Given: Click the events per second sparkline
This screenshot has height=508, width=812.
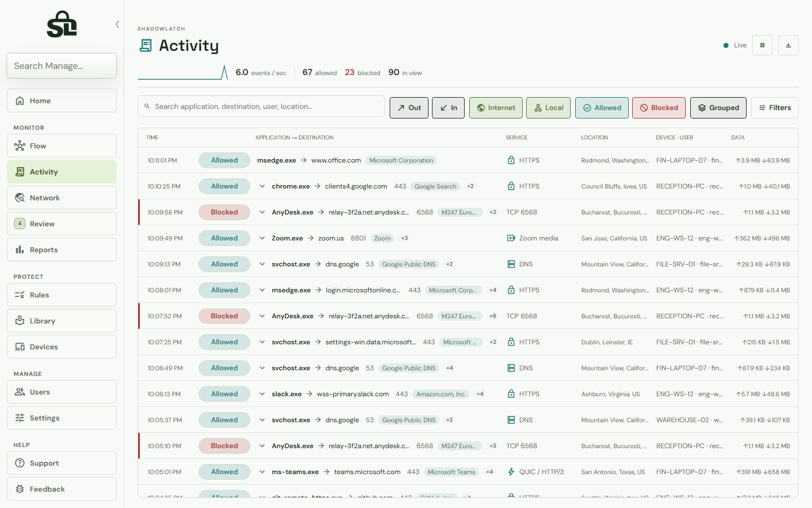Looking at the screenshot, I should click(183, 72).
